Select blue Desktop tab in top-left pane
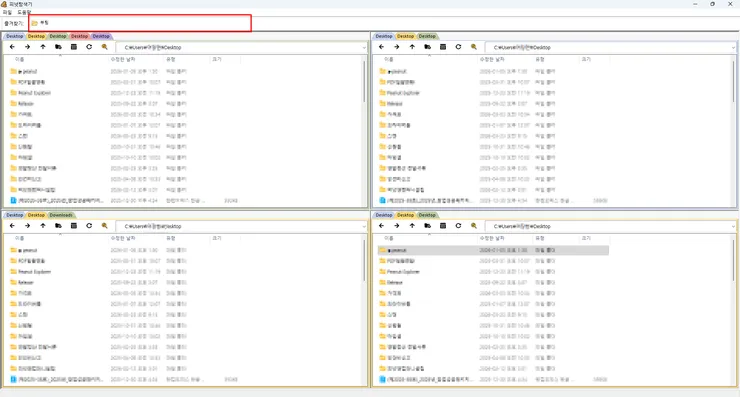 click(x=15, y=36)
